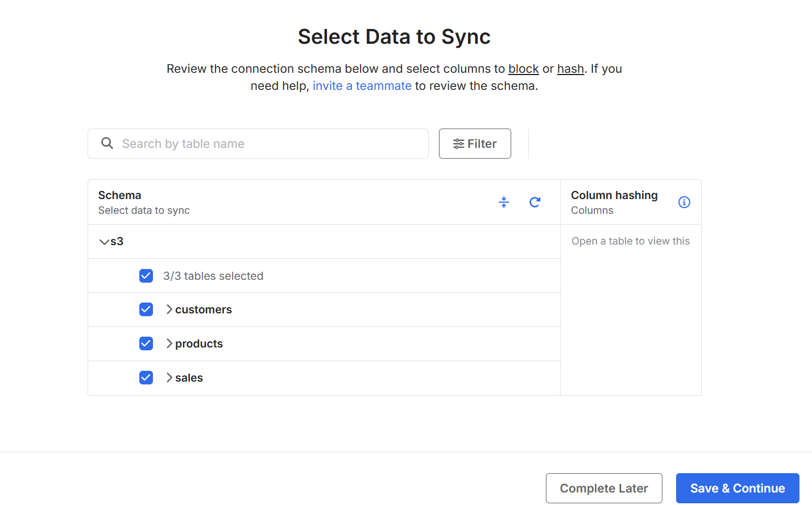The width and height of the screenshot is (812, 505).
Task: Click the 'block' underlined link
Action: 523,69
